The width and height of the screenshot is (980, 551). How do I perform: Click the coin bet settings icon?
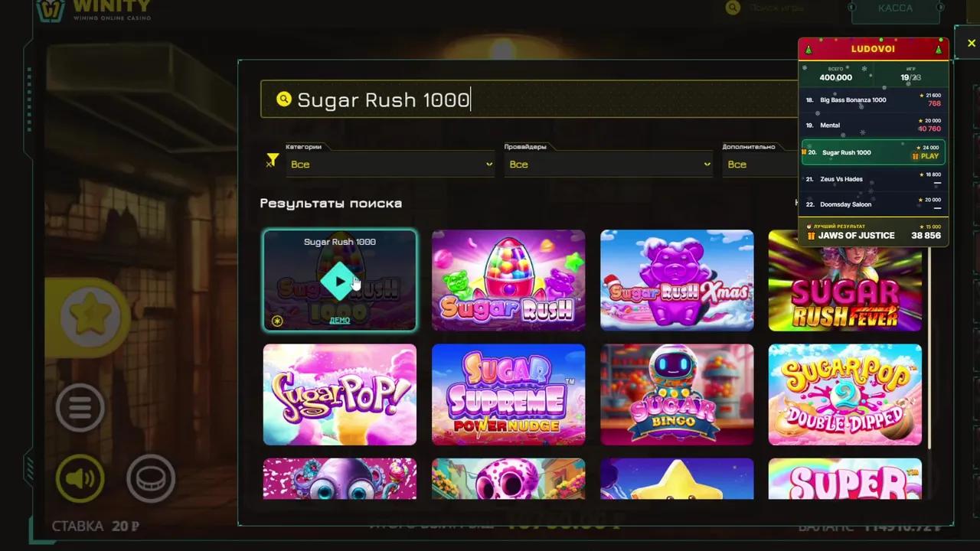point(151,478)
